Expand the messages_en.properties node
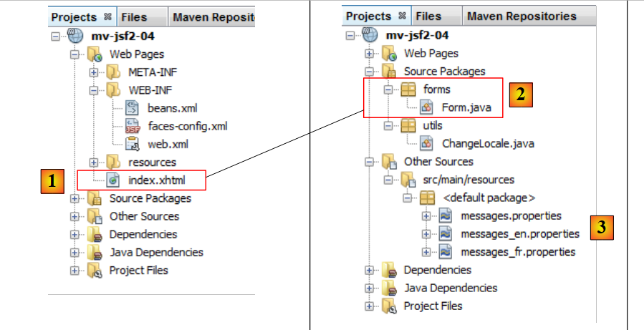 [x=427, y=233]
